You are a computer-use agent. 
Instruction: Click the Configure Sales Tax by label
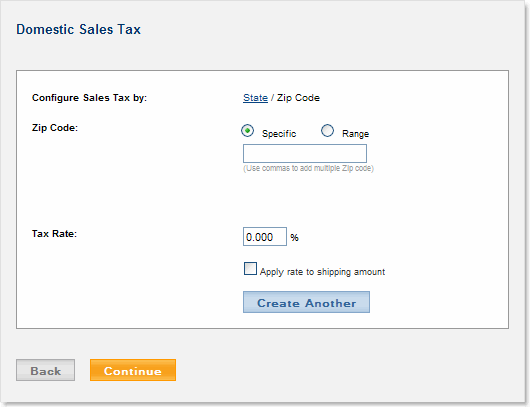pyautogui.click(x=89, y=98)
